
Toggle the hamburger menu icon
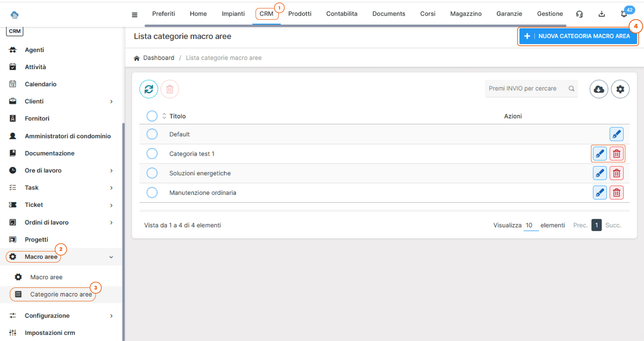134,15
